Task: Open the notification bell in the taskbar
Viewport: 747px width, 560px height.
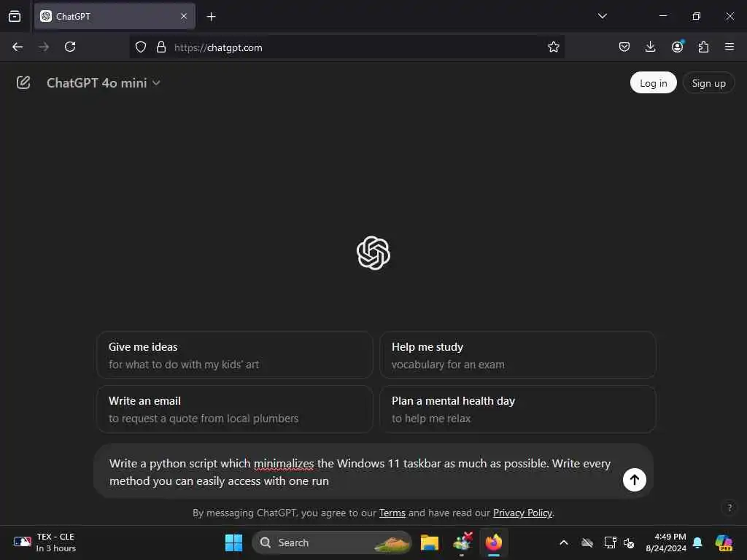Action: point(697,542)
